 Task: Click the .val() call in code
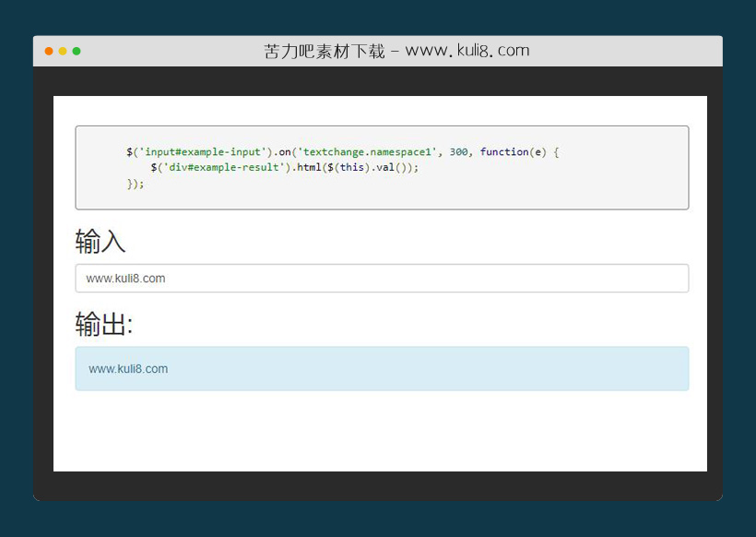387,168
